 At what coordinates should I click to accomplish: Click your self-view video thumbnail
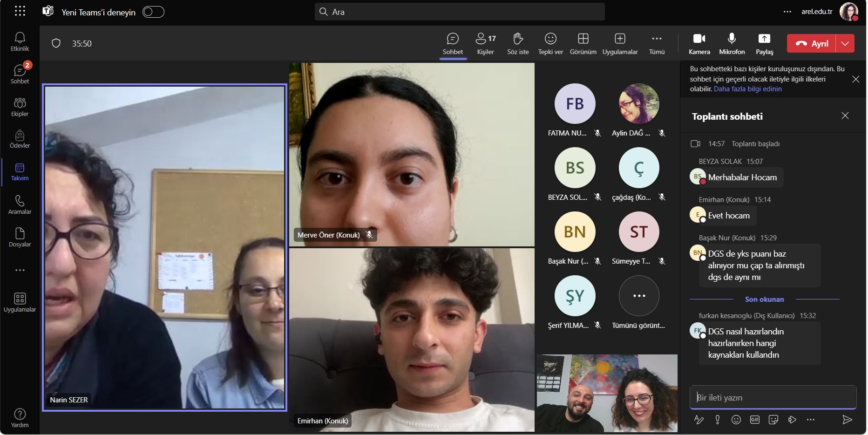607,393
